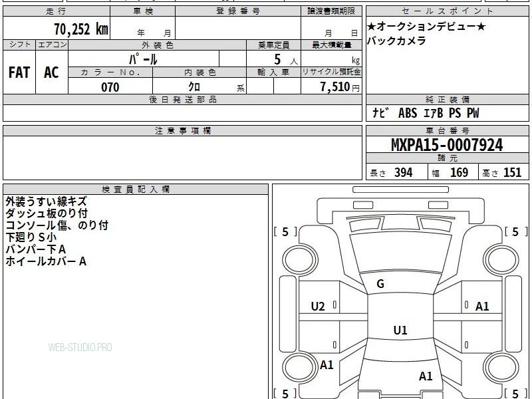Select the 内装色 header
The image size is (532, 399).
(199, 72)
